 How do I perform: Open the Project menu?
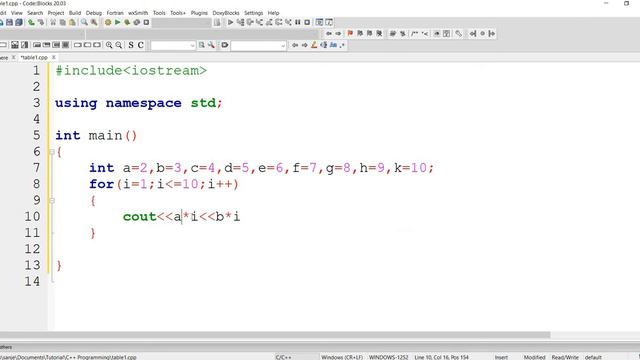(x=56, y=13)
